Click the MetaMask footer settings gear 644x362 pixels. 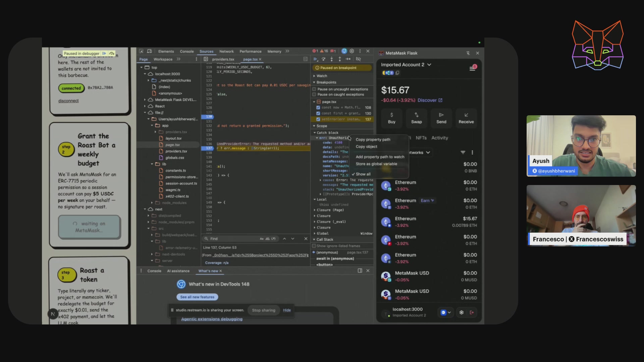[x=462, y=312]
